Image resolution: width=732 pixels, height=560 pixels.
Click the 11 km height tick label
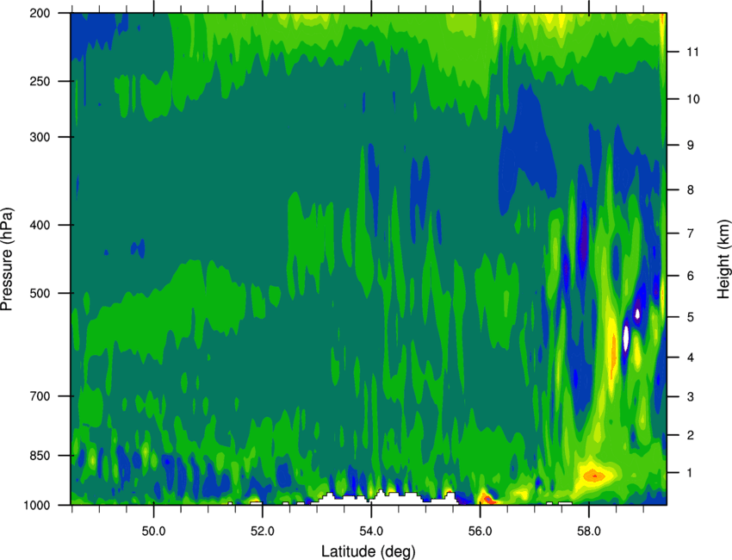pyautogui.click(x=692, y=52)
